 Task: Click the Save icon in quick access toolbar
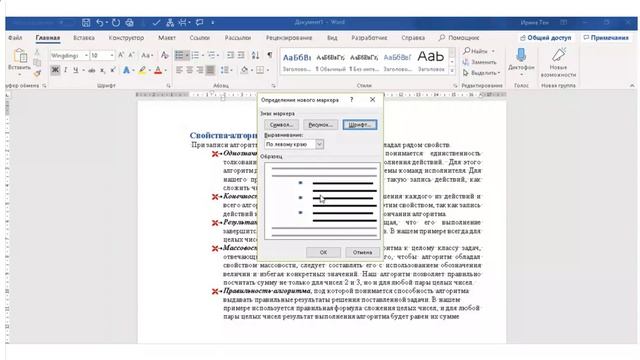click(x=86, y=22)
